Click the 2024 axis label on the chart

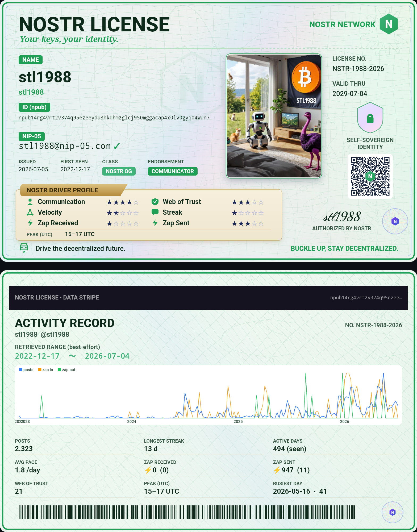pyautogui.click(x=132, y=422)
